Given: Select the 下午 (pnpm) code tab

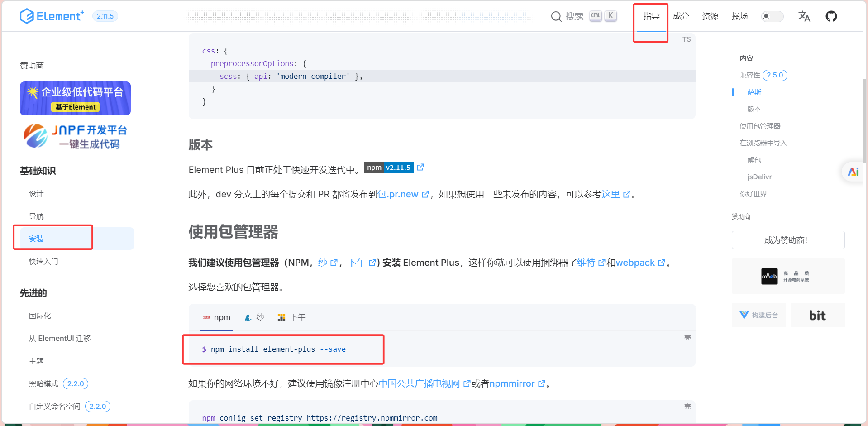Looking at the screenshot, I should (291, 317).
